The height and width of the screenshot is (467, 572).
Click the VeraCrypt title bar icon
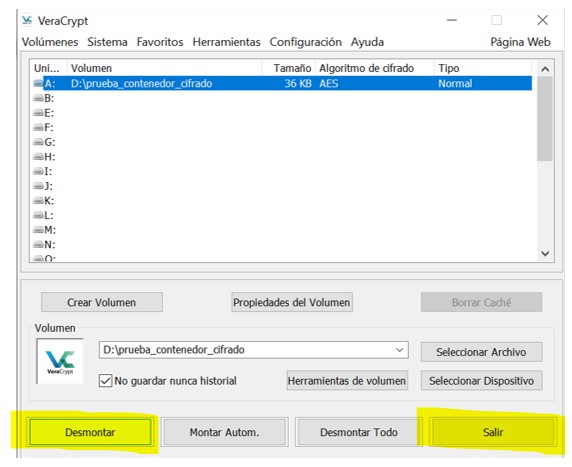point(27,20)
